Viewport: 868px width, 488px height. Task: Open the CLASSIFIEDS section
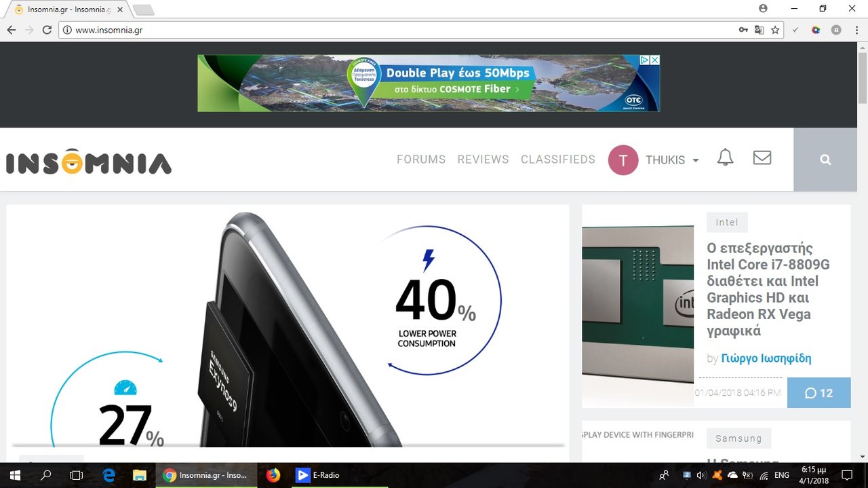[x=558, y=159]
